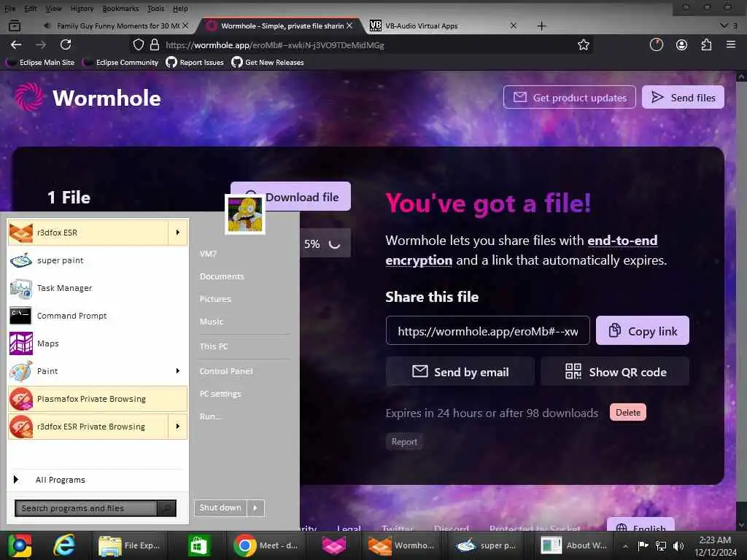Image resolution: width=747 pixels, height=560 pixels.
Task: Open Maps from start menu
Action: coord(98,343)
